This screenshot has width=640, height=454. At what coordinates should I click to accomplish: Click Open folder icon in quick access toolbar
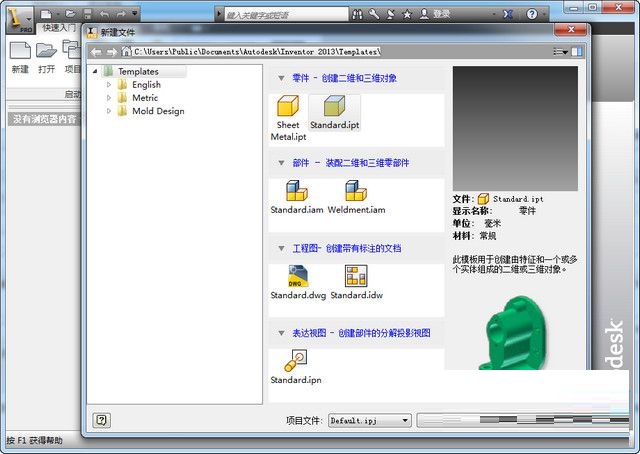(70, 14)
